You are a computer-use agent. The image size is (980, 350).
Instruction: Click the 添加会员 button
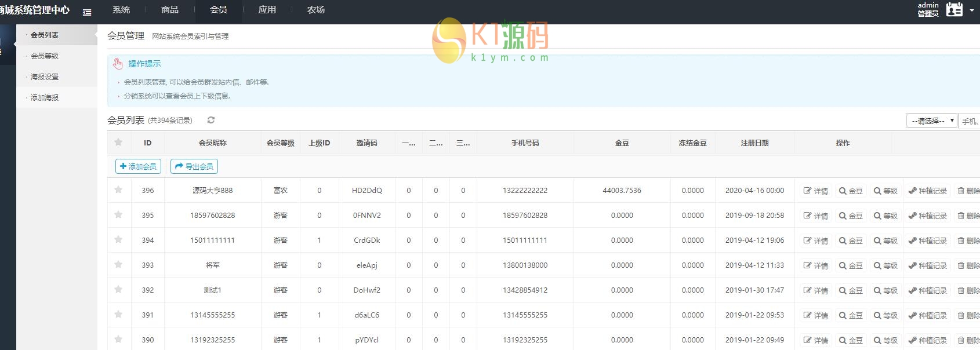tap(138, 166)
